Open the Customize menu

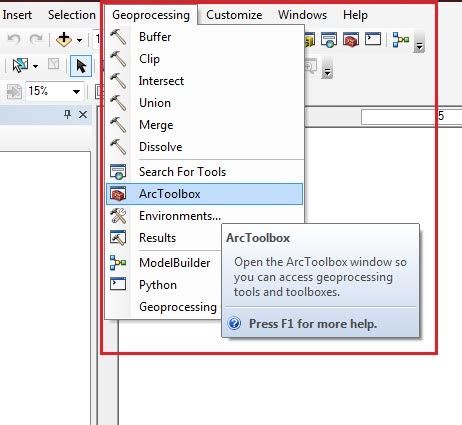(234, 15)
